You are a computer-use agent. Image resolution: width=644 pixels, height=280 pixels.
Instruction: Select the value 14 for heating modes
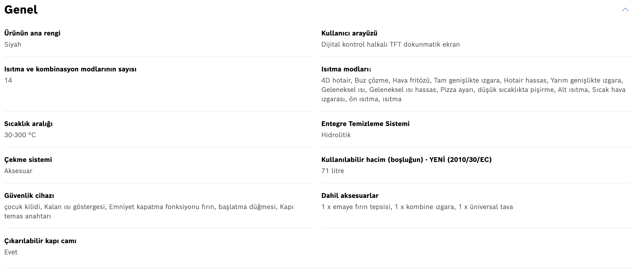click(8, 80)
